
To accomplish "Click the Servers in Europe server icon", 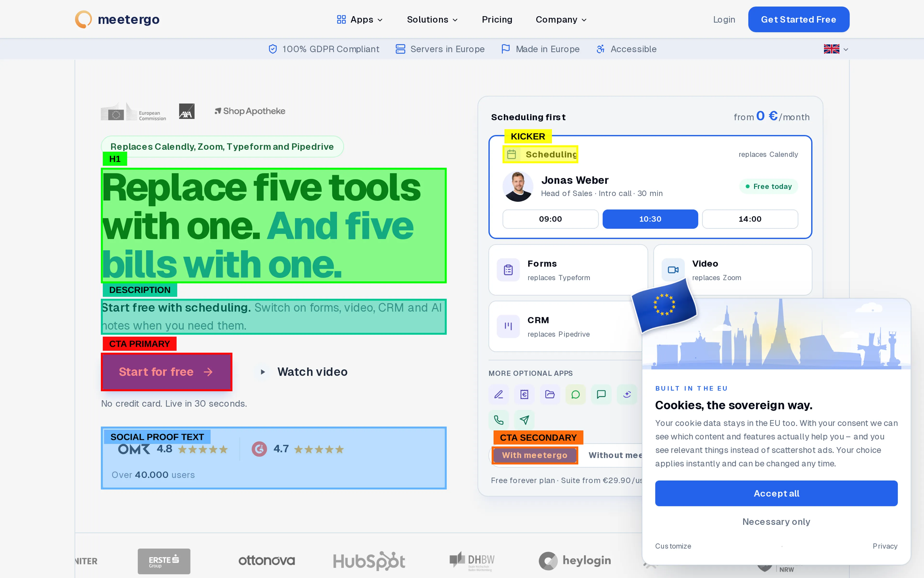I will 400,49.
